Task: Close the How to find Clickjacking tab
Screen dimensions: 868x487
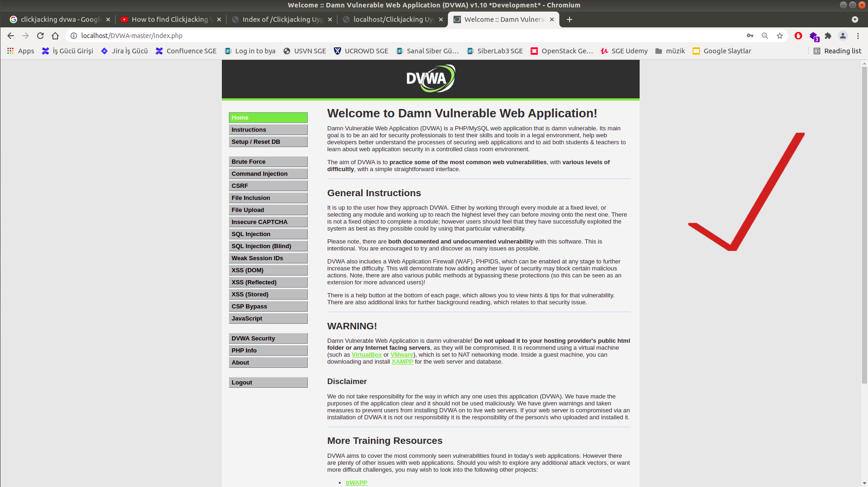Action: (x=219, y=19)
